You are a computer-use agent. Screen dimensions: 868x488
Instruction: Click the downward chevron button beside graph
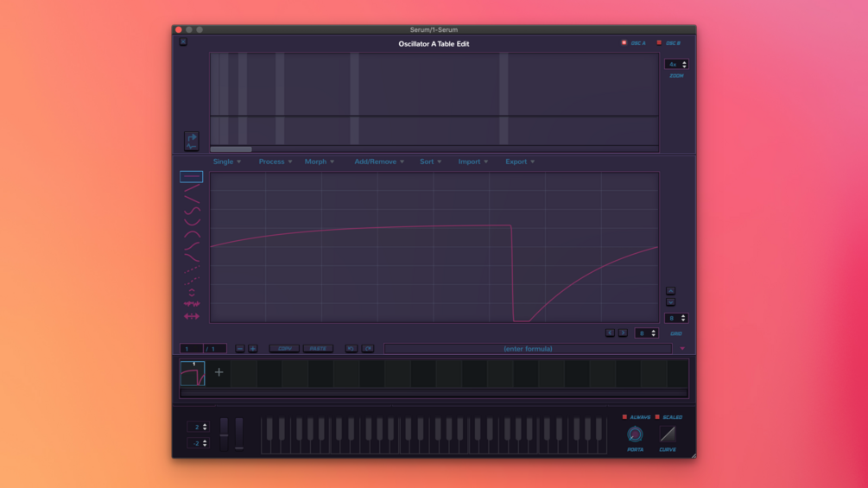click(x=670, y=302)
